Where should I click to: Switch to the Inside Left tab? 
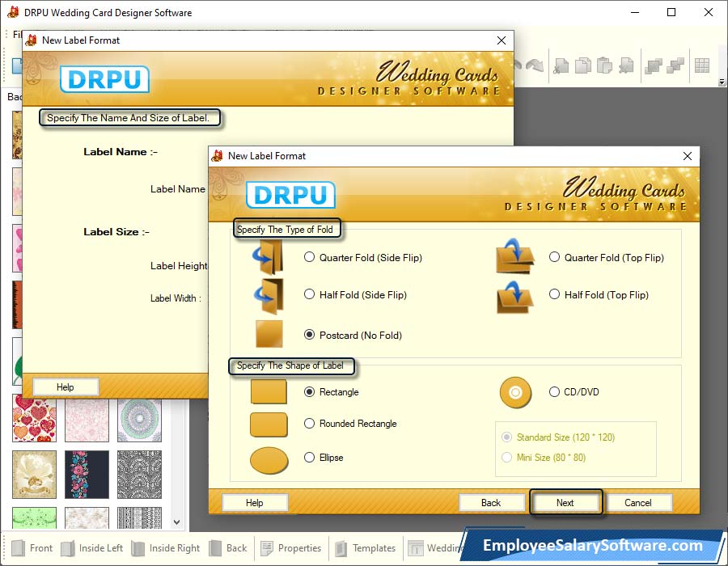point(92,548)
